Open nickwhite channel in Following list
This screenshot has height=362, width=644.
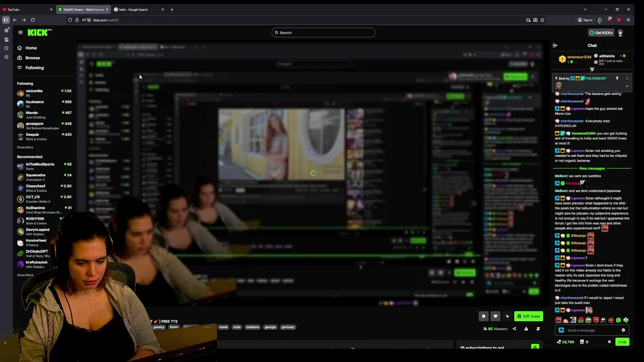point(44,93)
